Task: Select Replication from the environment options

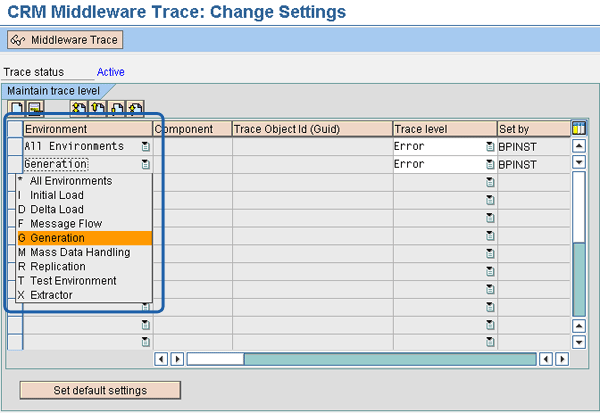Action: coord(59,267)
